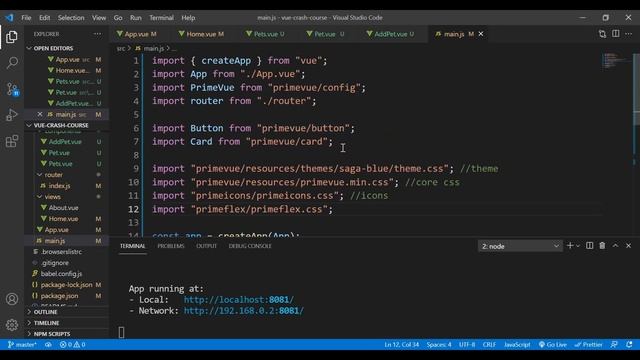Viewport: 640px width, 360px height.
Task: Maximize the terminal panel size
Action: pyautogui.click(x=615, y=246)
